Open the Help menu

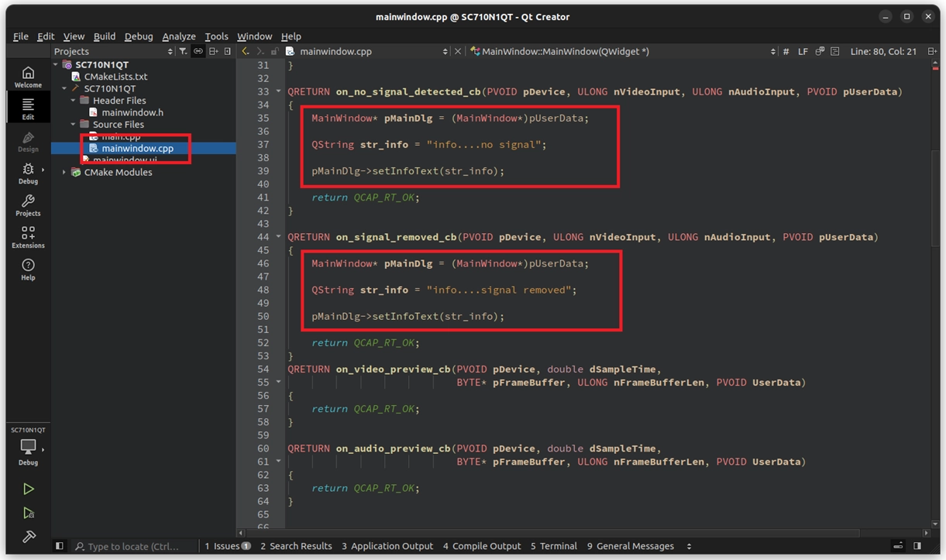291,36
